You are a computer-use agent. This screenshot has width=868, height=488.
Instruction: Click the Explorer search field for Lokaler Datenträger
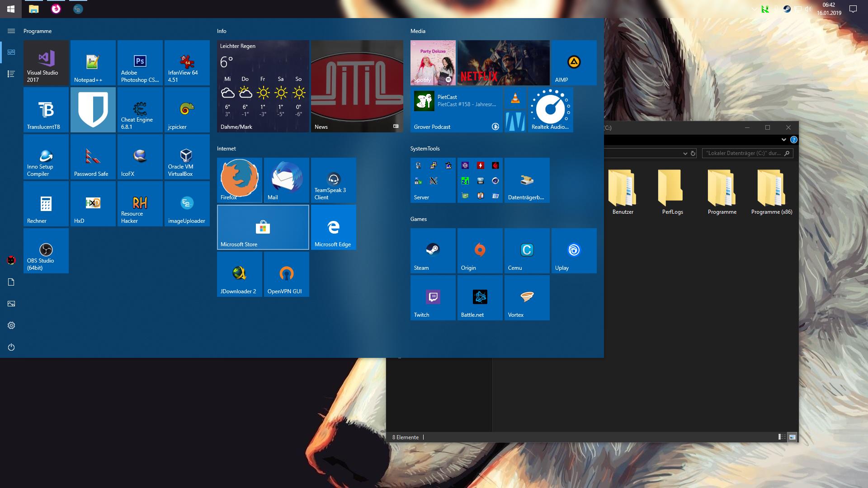tap(743, 153)
